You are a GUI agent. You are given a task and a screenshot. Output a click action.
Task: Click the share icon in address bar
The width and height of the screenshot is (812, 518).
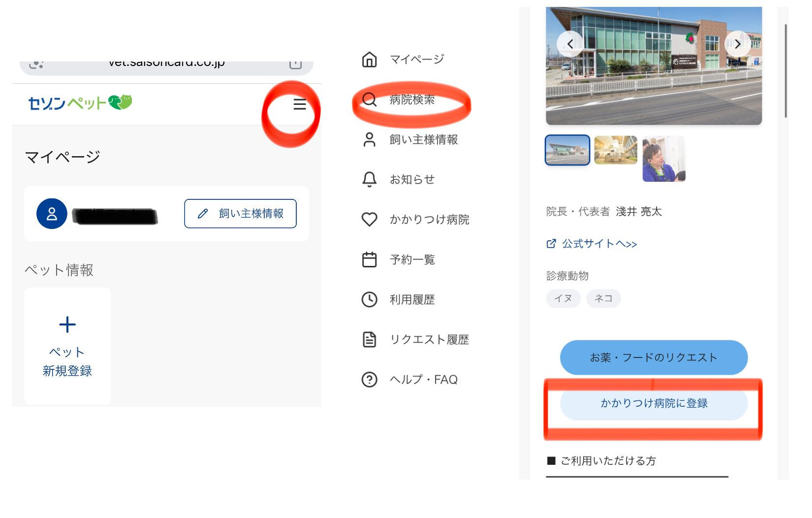coord(295,65)
